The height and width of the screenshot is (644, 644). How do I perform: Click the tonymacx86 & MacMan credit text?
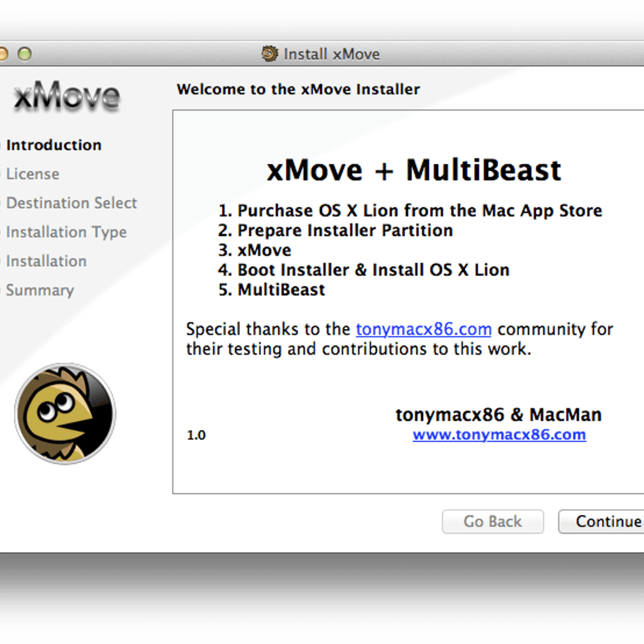(499, 415)
